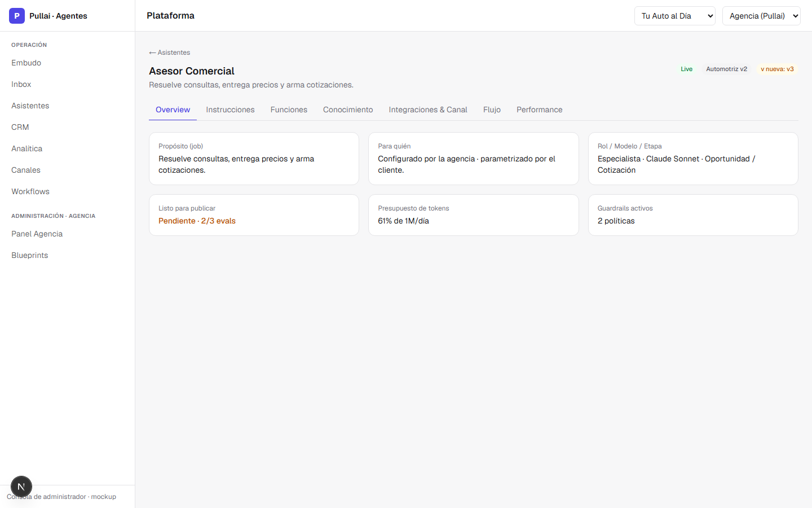Switch to the Conocimiento tab
The width and height of the screenshot is (812, 508).
click(348, 110)
